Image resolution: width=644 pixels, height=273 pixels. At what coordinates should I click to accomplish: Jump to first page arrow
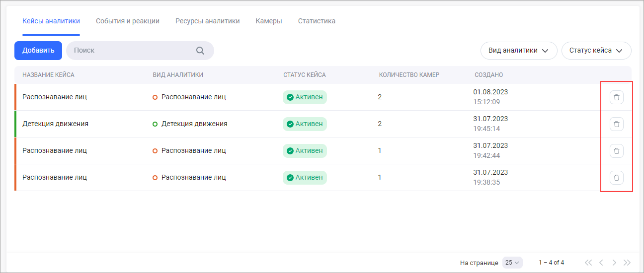point(588,263)
